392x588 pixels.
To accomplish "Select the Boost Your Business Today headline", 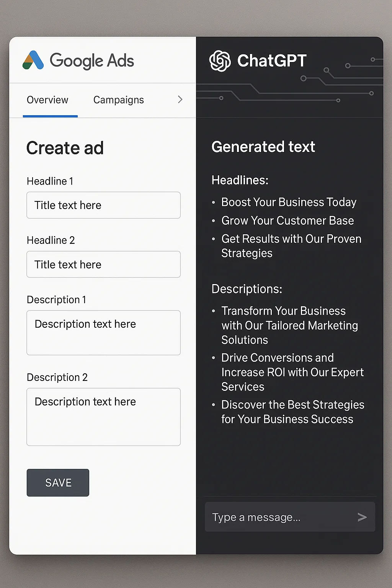I will [x=289, y=202].
